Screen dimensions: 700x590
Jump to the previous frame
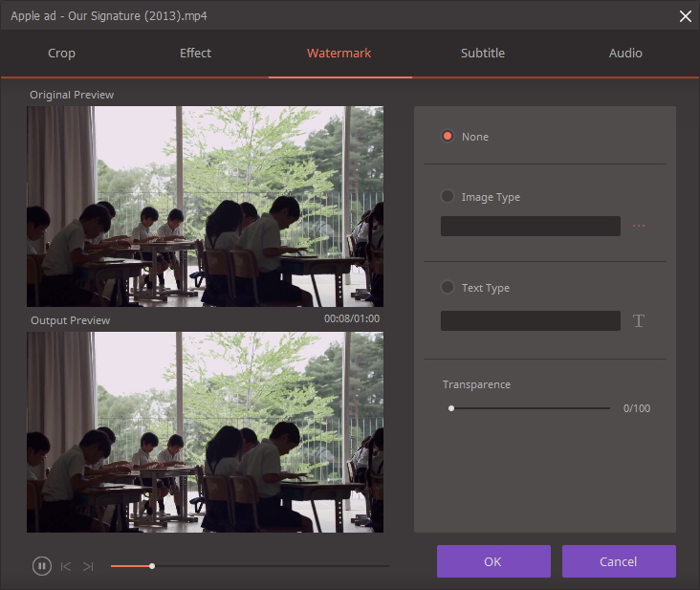(x=66, y=566)
